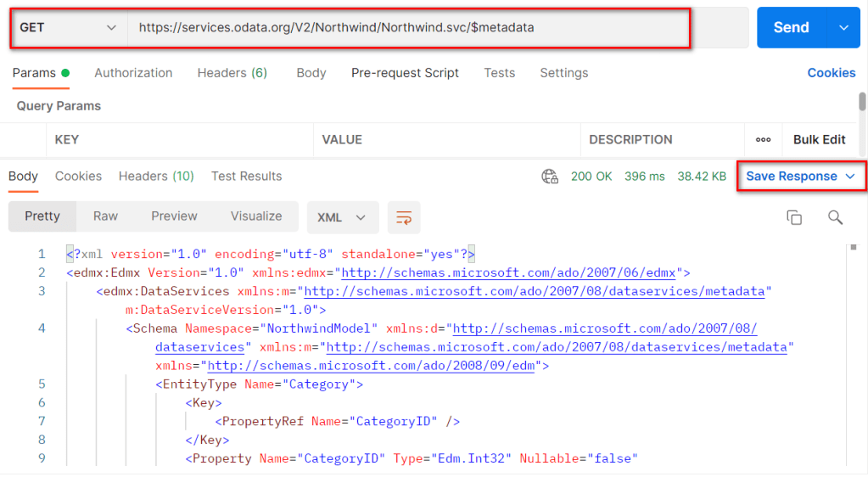This screenshot has width=868, height=477.
Task: Open search in response with magnifier icon
Action: tap(835, 218)
